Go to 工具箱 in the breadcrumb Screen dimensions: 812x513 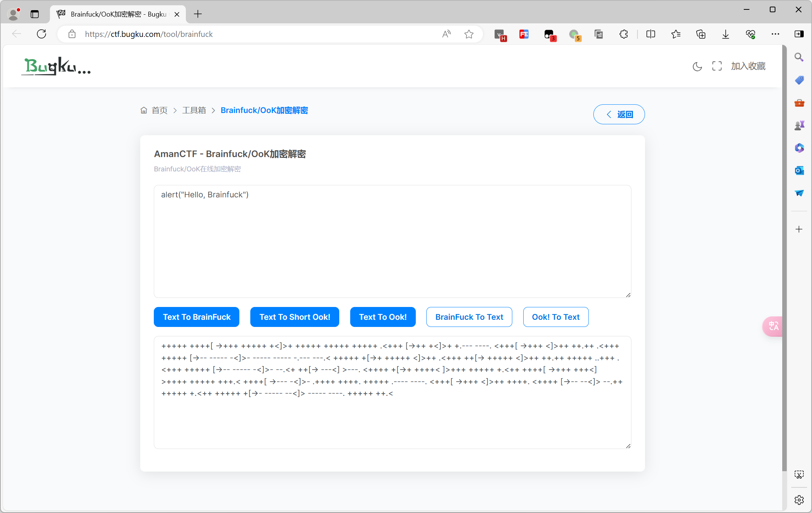[x=194, y=110]
